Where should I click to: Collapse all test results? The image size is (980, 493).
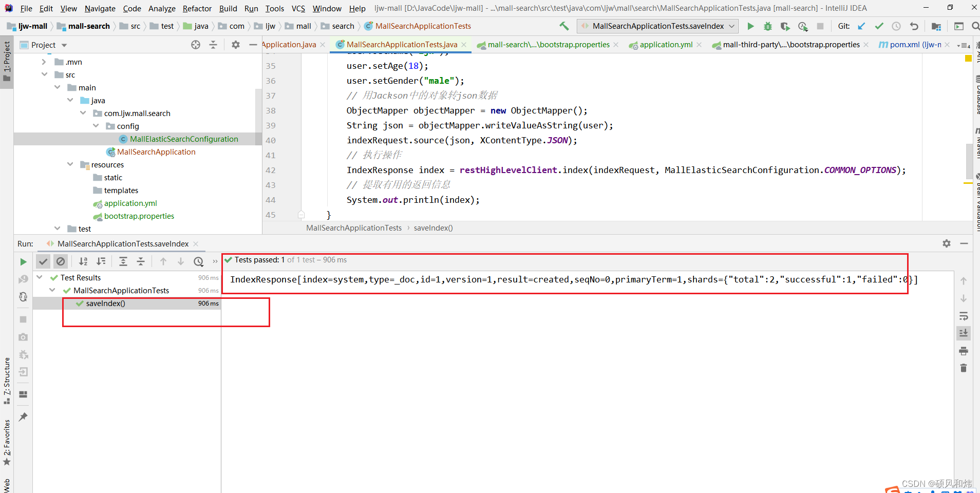pyautogui.click(x=141, y=261)
